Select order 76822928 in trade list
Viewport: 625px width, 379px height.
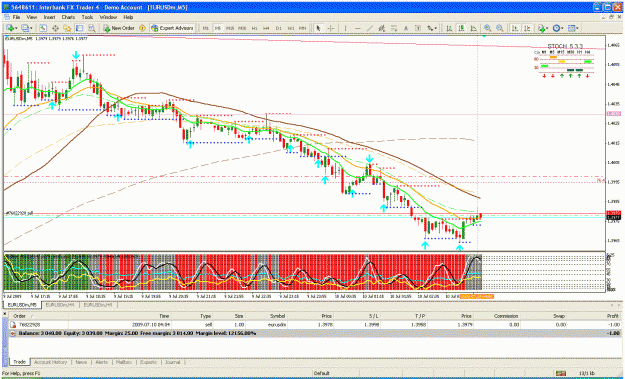click(314, 325)
